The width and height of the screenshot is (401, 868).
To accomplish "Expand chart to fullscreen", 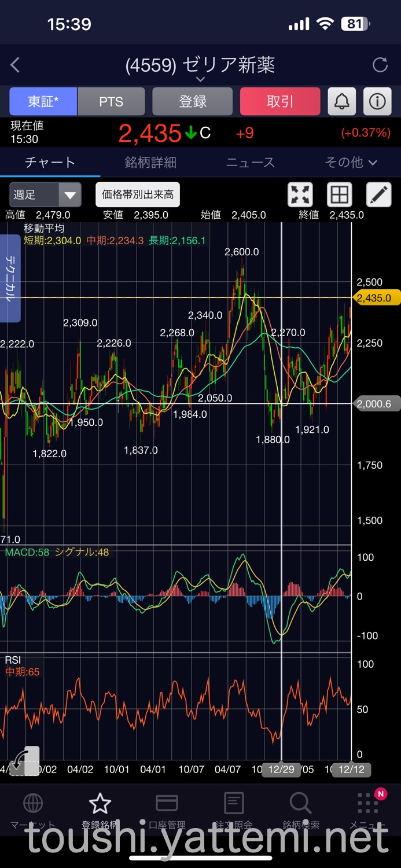I will 300,195.
